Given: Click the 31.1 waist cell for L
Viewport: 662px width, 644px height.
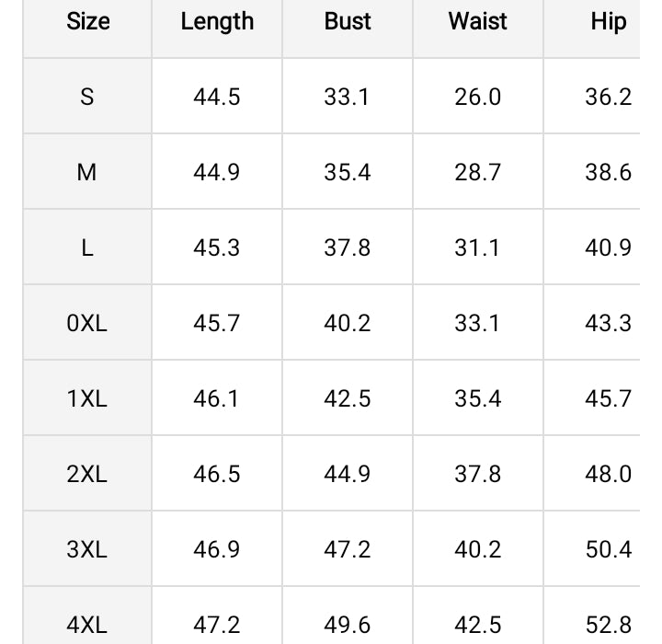Looking at the screenshot, I should pyautogui.click(x=478, y=247).
